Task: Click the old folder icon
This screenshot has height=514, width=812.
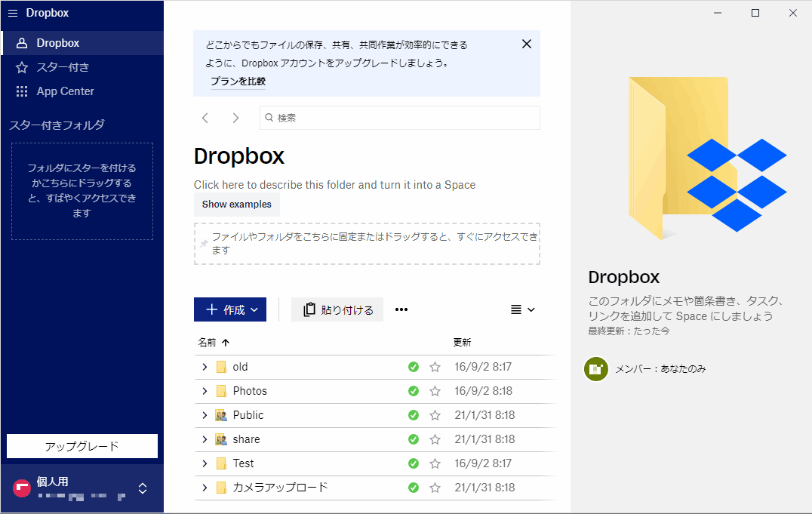Action: 221,367
